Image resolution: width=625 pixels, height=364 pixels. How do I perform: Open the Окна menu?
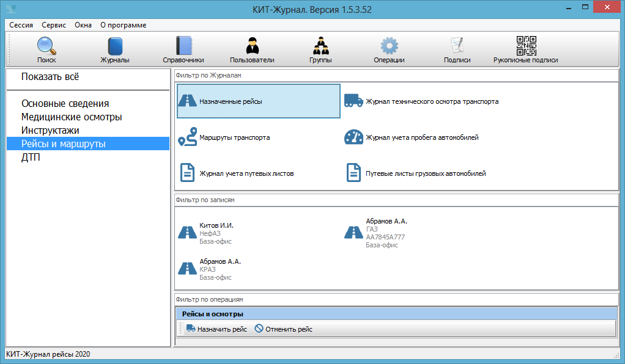(83, 25)
